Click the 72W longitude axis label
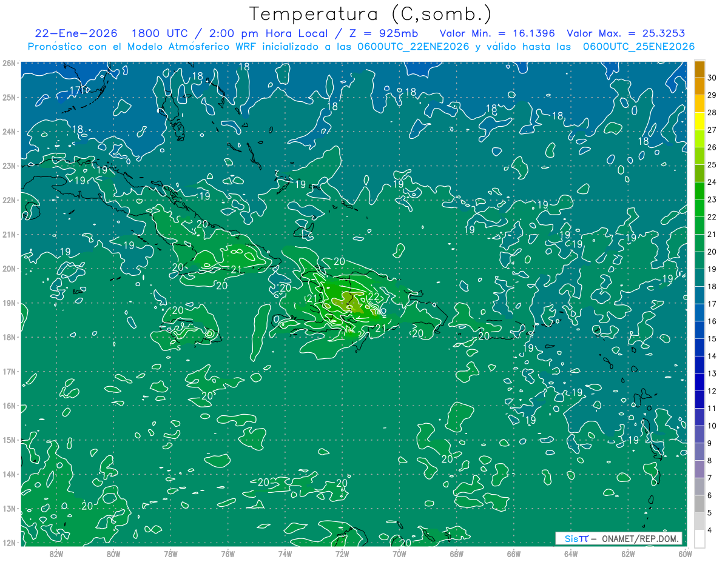The width and height of the screenshot is (728, 562). 342,554
